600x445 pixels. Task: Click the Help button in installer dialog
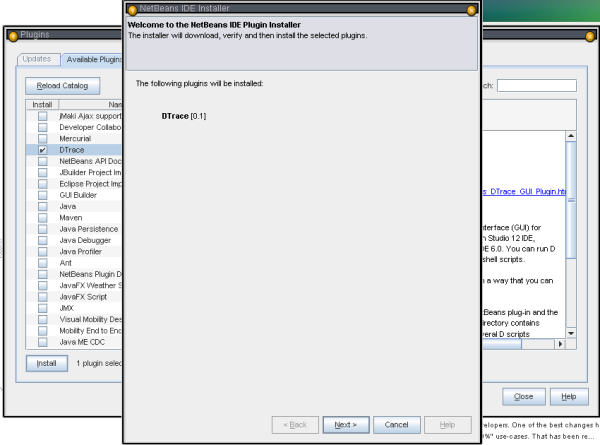click(447, 425)
